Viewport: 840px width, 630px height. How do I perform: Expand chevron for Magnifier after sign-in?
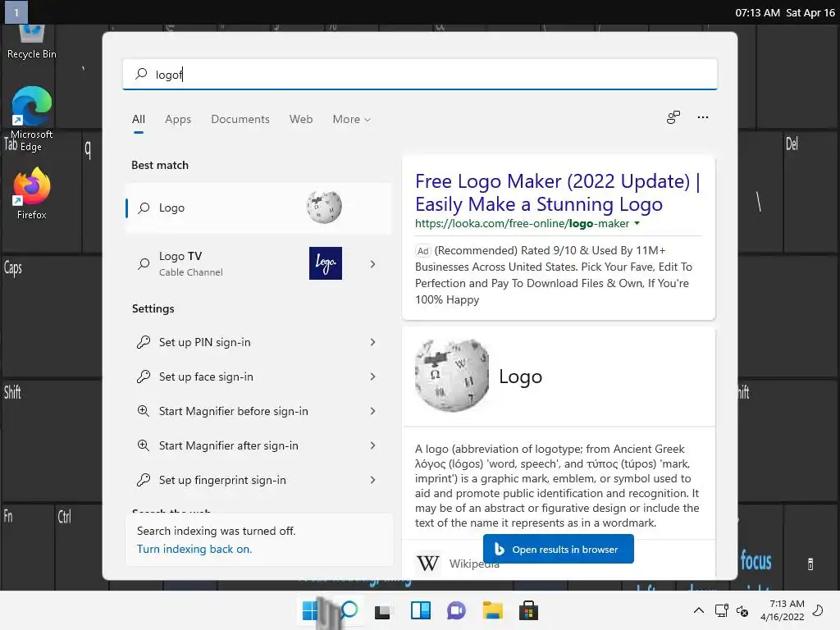click(373, 445)
